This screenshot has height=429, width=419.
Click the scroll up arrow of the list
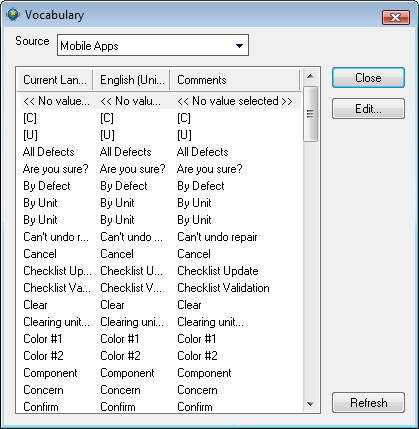click(x=310, y=77)
